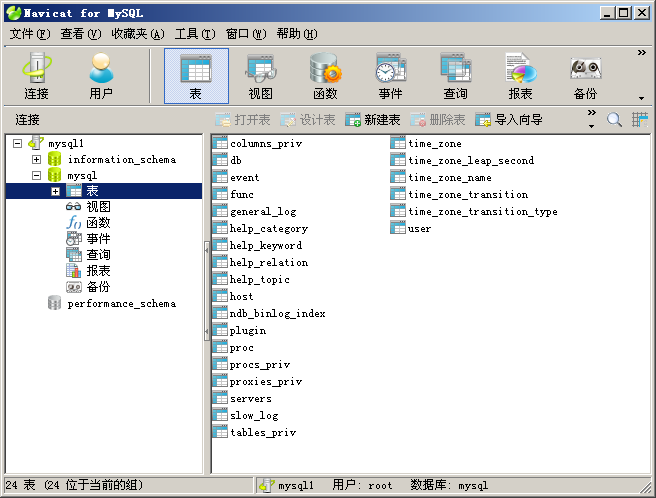Select the event table
This screenshot has height=498, width=656.
[236, 177]
